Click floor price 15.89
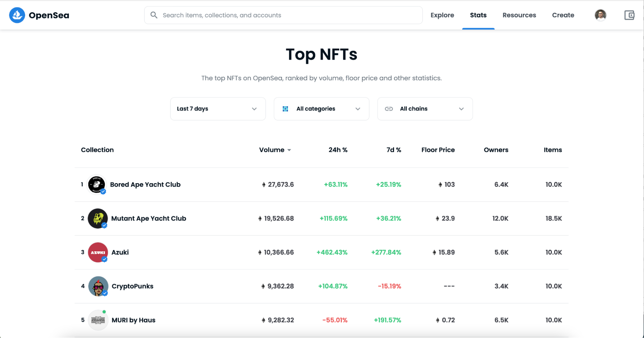644x338 pixels. pyautogui.click(x=447, y=252)
